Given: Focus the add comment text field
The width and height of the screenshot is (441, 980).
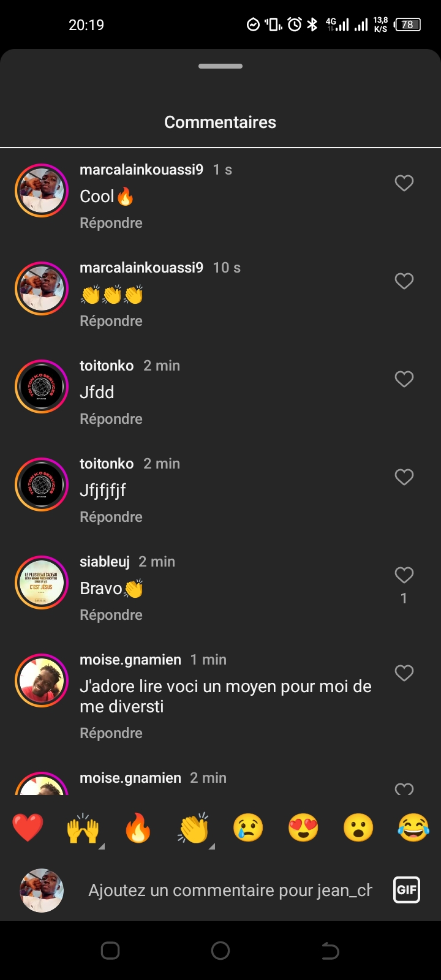Looking at the screenshot, I should tap(230, 890).
